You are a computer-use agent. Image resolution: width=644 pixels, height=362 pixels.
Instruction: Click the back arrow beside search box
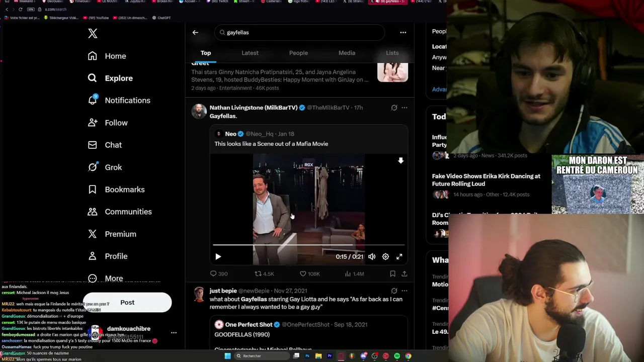coord(195,33)
